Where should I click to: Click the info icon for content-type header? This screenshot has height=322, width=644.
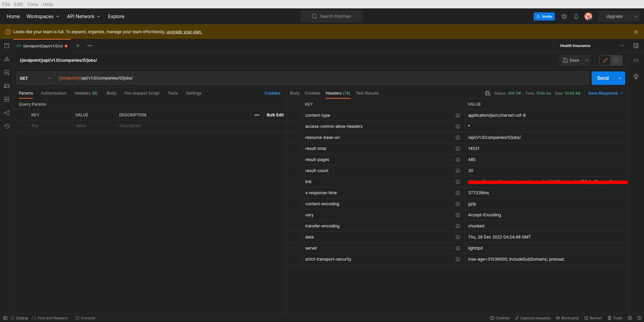click(x=458, y=115)
